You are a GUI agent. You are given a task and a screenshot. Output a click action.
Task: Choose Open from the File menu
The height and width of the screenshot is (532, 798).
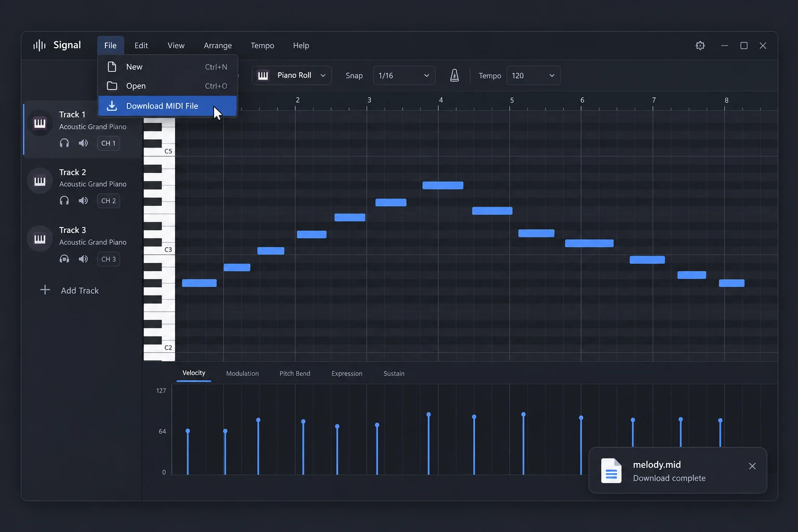(x=167, y=86)
